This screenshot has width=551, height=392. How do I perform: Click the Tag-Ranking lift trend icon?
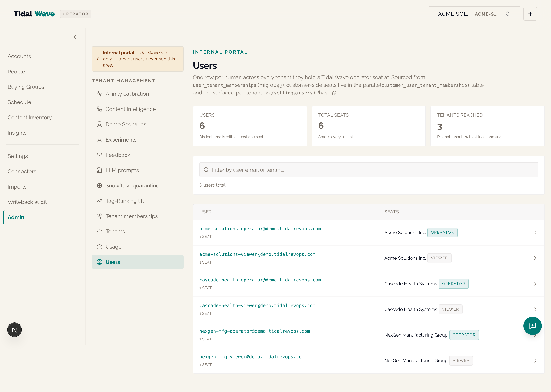coord(99,201)
